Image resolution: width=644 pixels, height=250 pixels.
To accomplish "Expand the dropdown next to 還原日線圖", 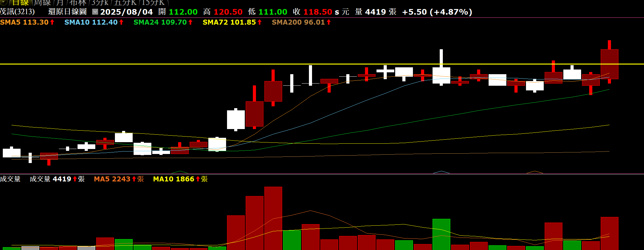I will pos(95,12).
